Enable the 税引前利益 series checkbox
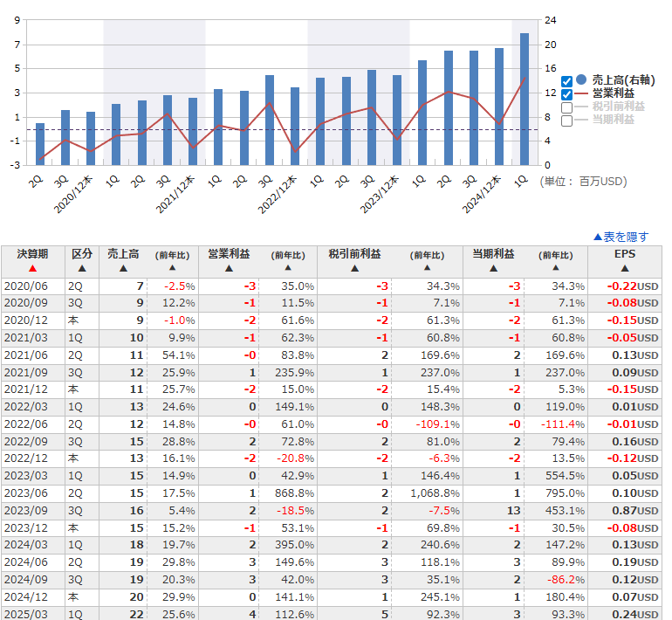The image size is (672, 620). click(567, 107)
